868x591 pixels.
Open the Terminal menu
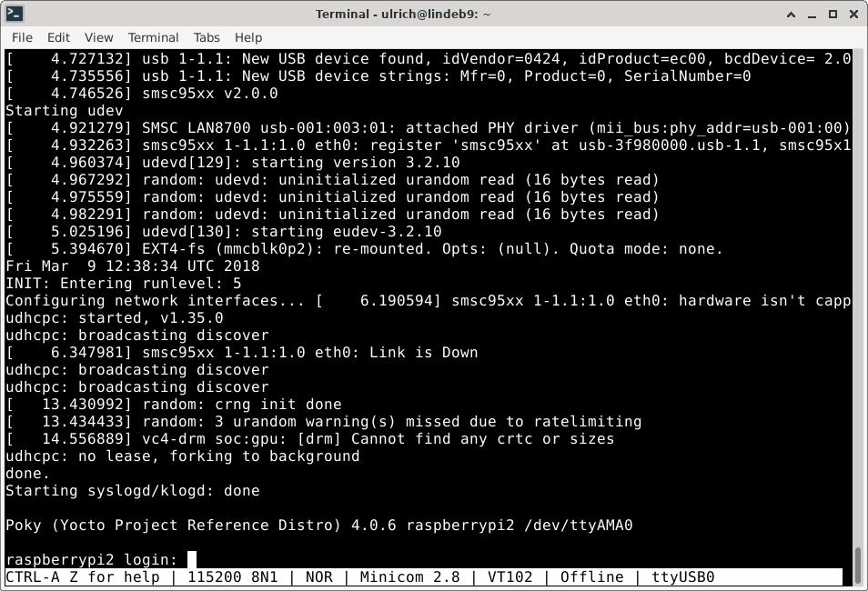tap(153, 37)
